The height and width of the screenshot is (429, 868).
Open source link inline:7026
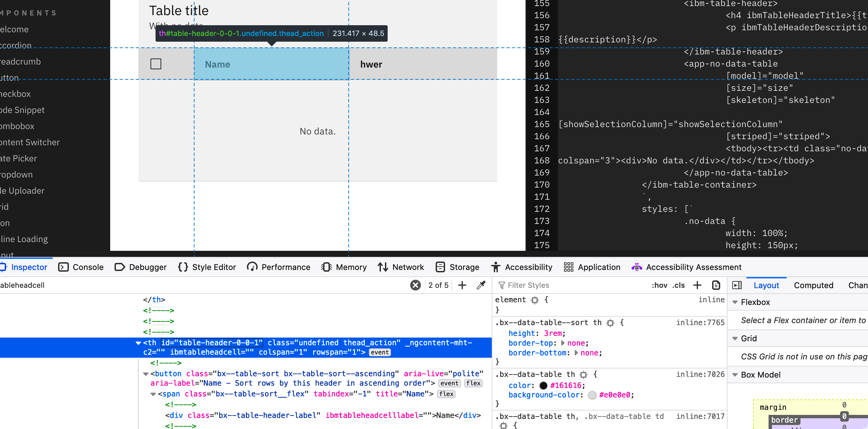[x=700, y=374]
